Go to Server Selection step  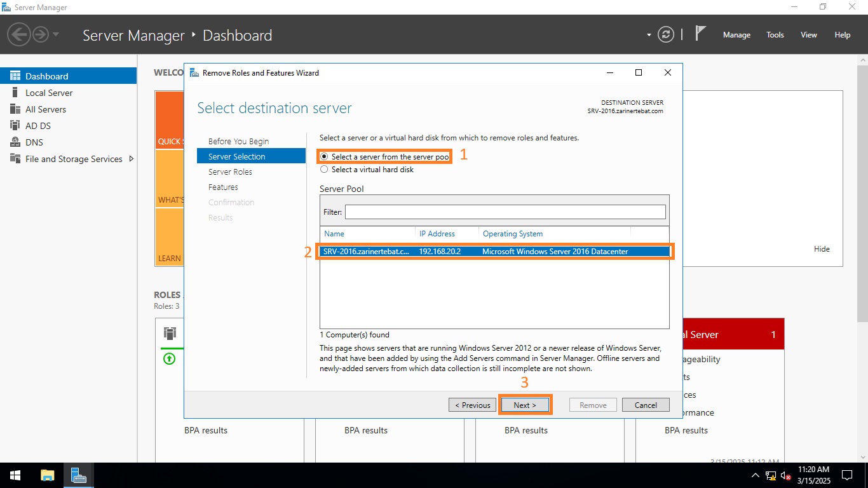[x=251, y=156]
